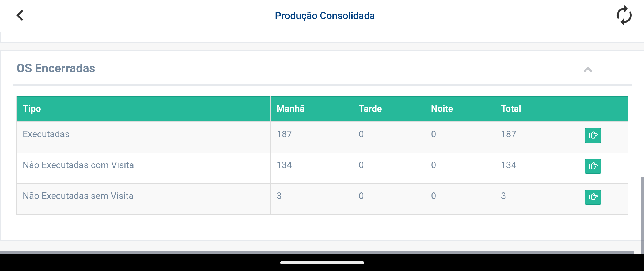Click the Tipo column header
This screenshot has width=644, height=271.
(32, 109)
